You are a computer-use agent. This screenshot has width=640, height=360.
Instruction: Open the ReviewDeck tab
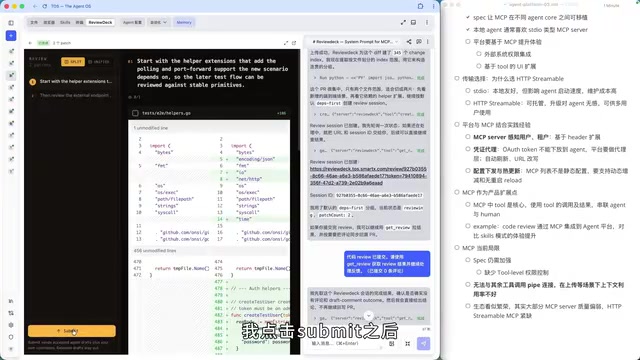coord(100,22)
